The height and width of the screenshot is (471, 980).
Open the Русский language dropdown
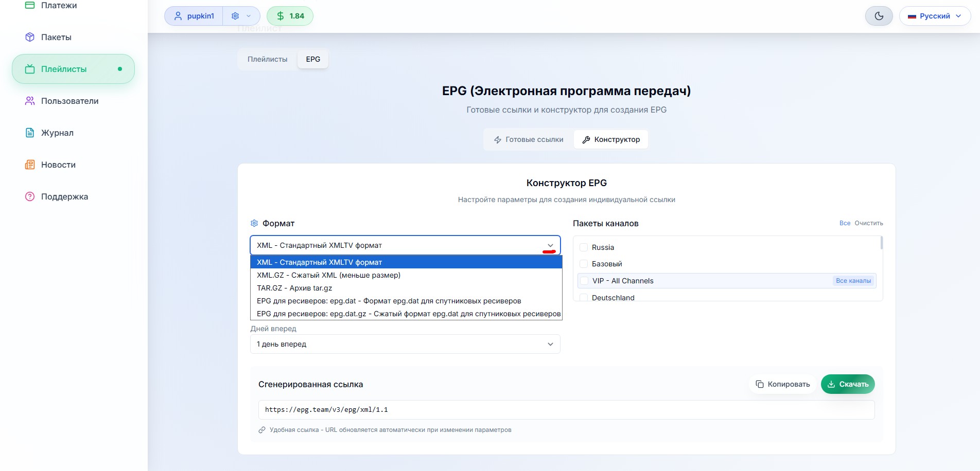pos(935,16)
